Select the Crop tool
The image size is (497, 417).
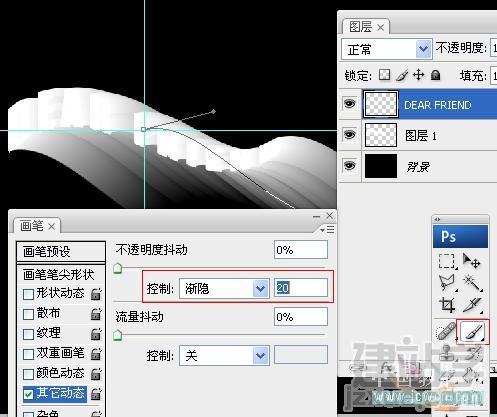pos(447,305)
